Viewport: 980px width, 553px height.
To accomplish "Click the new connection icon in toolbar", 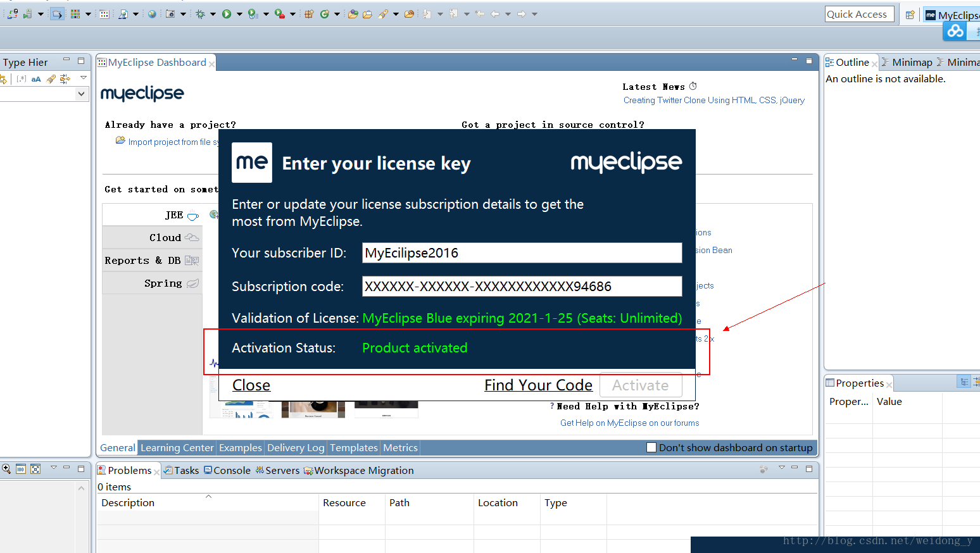I will [x=12, y=14].
